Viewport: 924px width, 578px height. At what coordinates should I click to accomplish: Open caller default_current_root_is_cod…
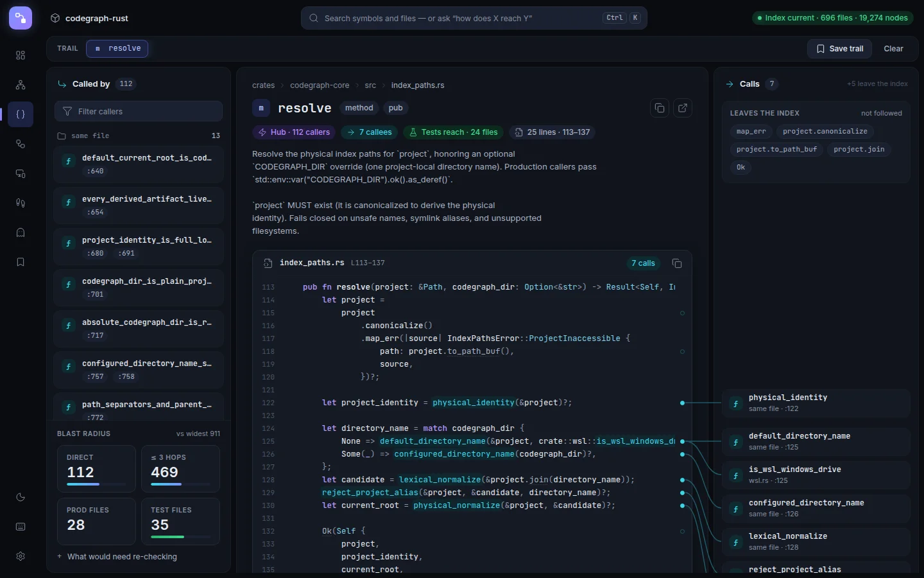tap(139, 164)
